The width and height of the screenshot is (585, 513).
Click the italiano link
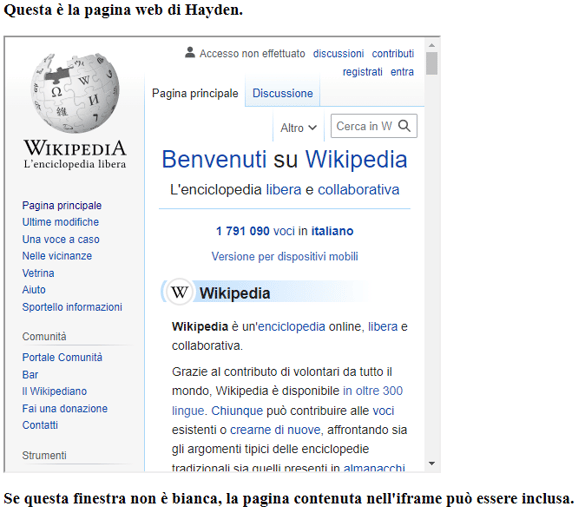point(332,231)
